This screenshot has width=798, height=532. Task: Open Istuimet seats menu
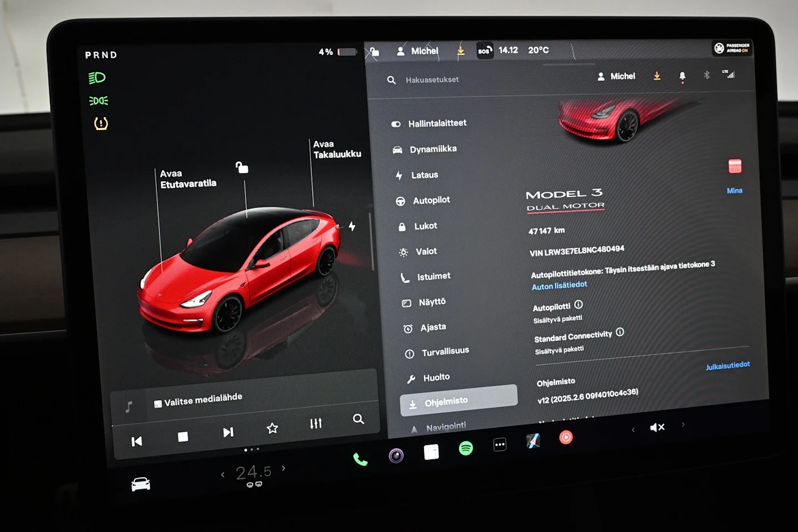pos(425,277)
